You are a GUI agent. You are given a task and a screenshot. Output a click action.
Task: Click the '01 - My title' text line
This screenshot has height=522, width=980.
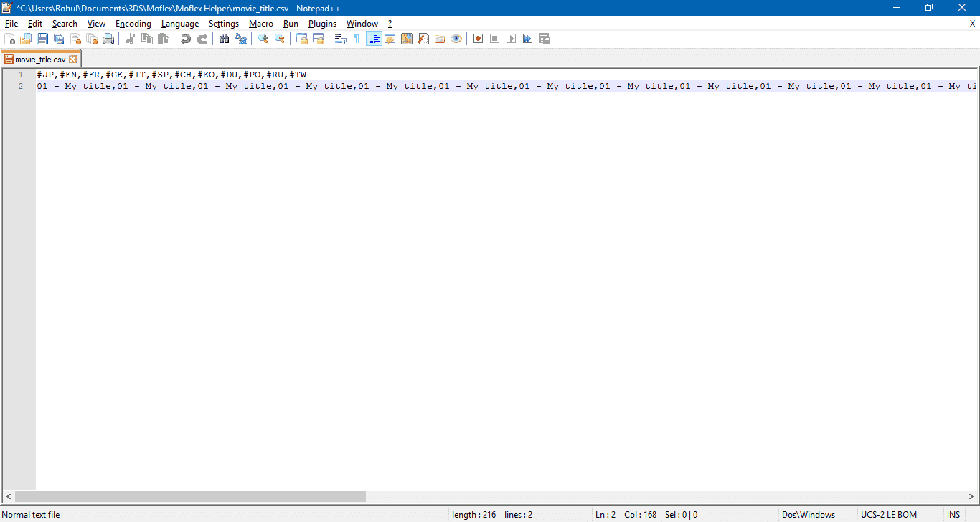(x=507, y=86)
